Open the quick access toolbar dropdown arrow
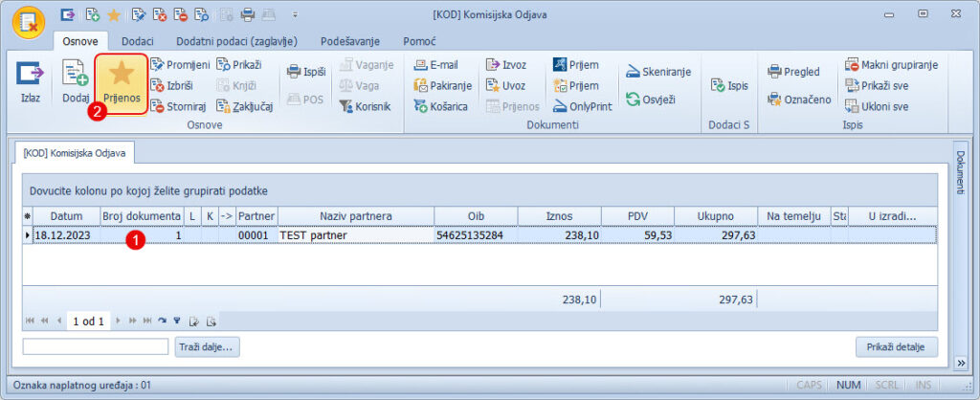Image resolution: width=980 pixels, height=400 pixels. pos(295,15)
